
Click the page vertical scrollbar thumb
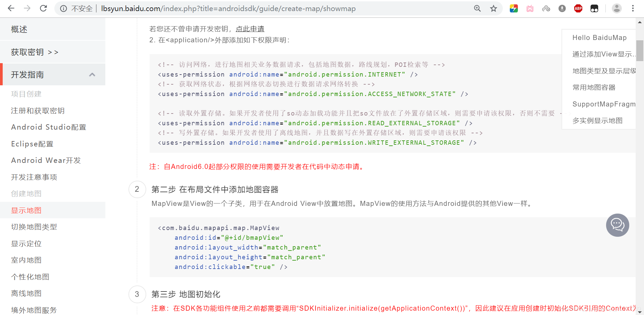pyautogui.click(x=640, y=50)
